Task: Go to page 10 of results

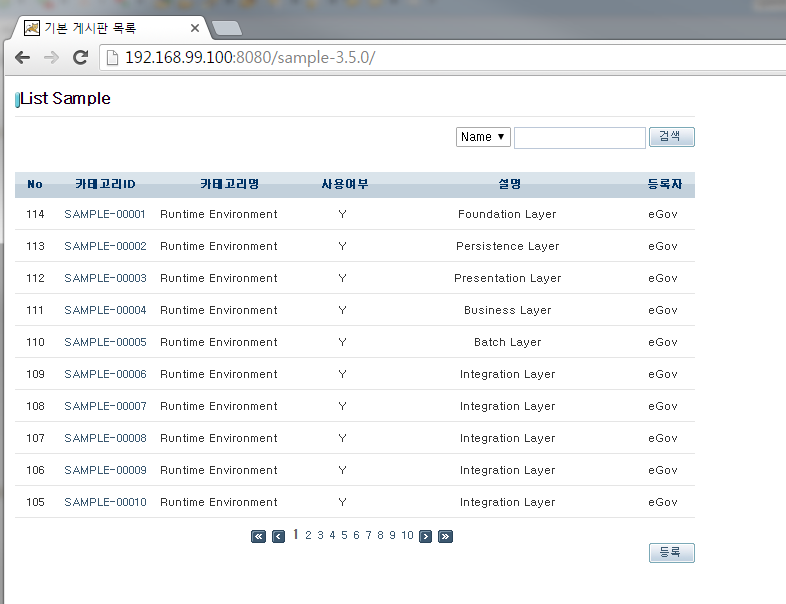Action: click(407, 535)
